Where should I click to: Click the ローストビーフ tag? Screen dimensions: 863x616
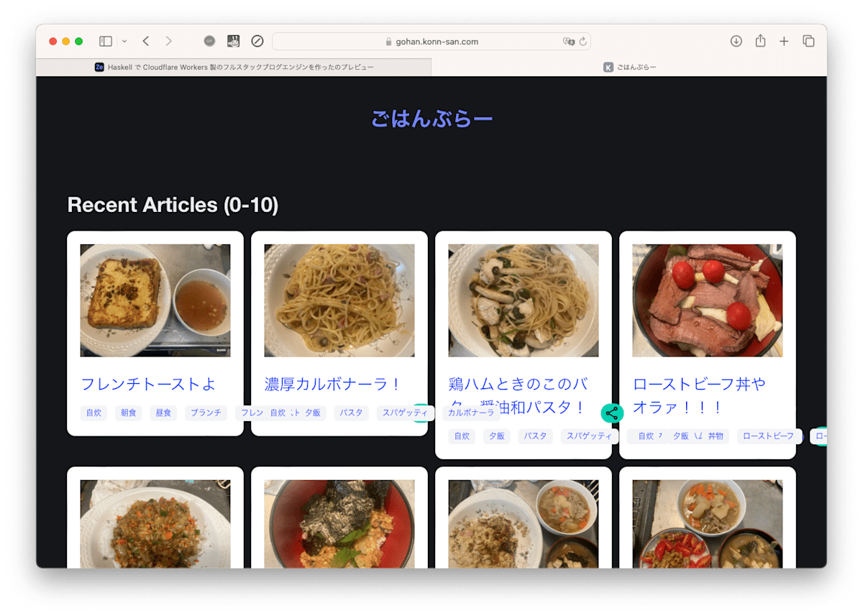(769, 436)
